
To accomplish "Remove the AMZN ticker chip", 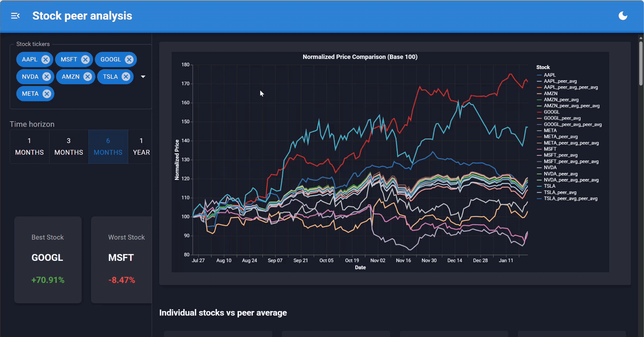I will 87,76.
